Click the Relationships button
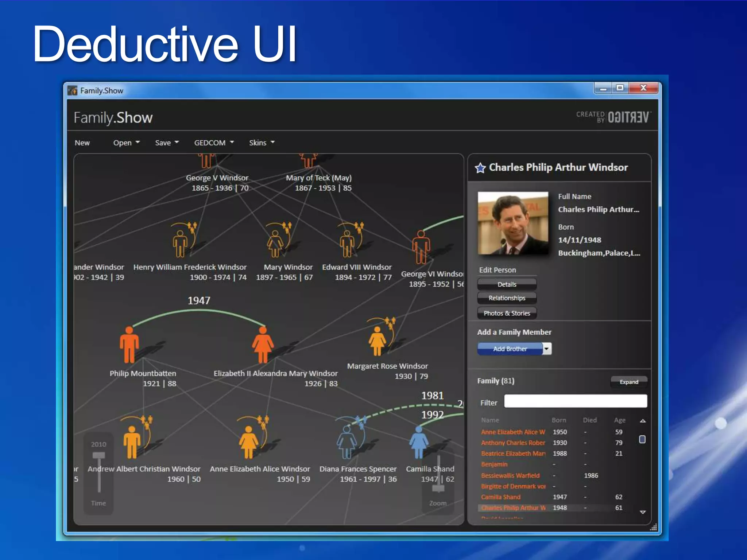The image size is (747, 560). [x=507, y=298]
